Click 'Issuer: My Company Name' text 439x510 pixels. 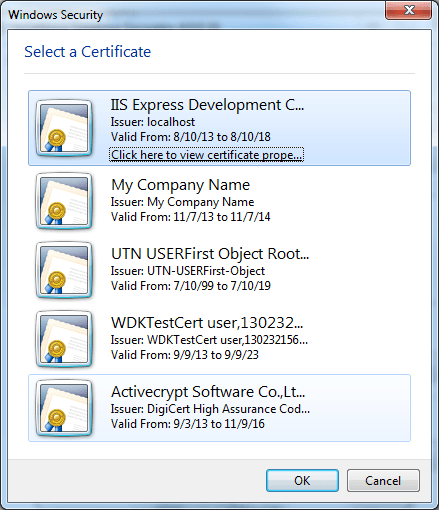182,202
